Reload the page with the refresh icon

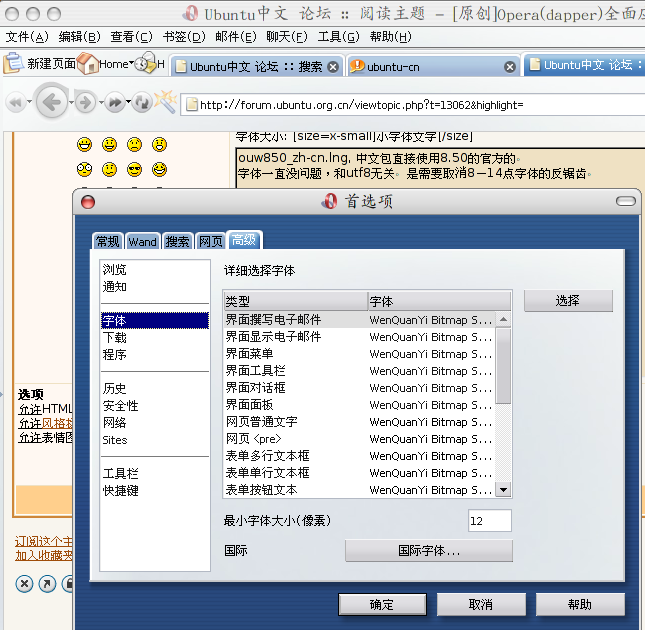[x=142, y=102]
